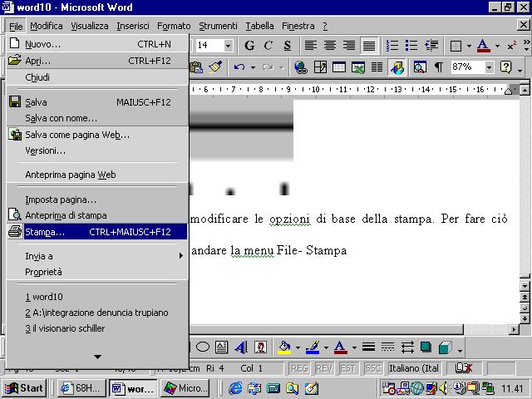Click the superscript x² button

[x=512, y=46]
